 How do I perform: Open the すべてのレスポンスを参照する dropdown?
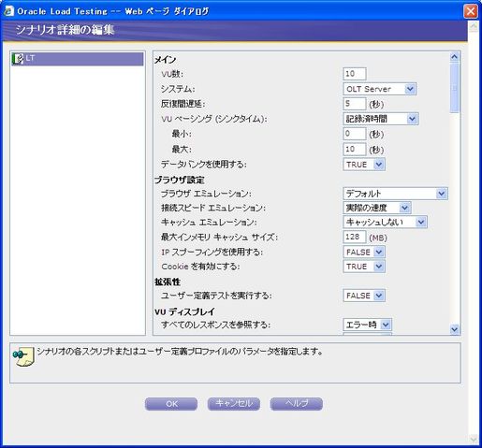(x=367, y=325)
